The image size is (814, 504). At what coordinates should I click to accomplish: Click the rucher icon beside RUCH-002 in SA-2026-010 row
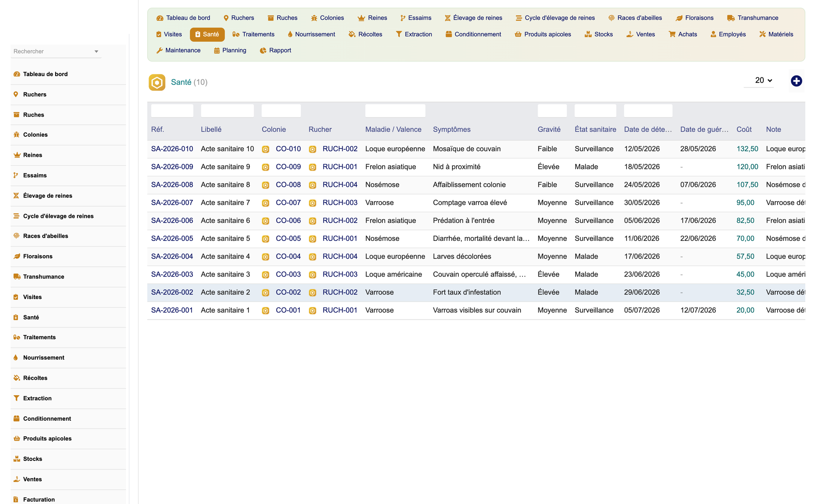[x=312, y=149]
